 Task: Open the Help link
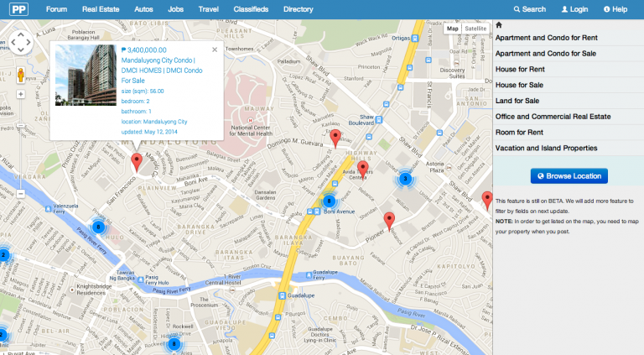[615, 9]
